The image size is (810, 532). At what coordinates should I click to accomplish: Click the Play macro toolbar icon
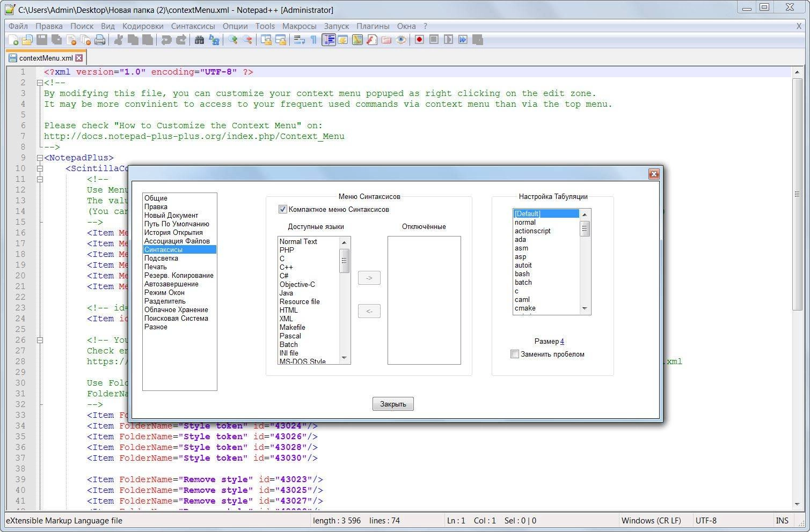click(x=448, y=40)
